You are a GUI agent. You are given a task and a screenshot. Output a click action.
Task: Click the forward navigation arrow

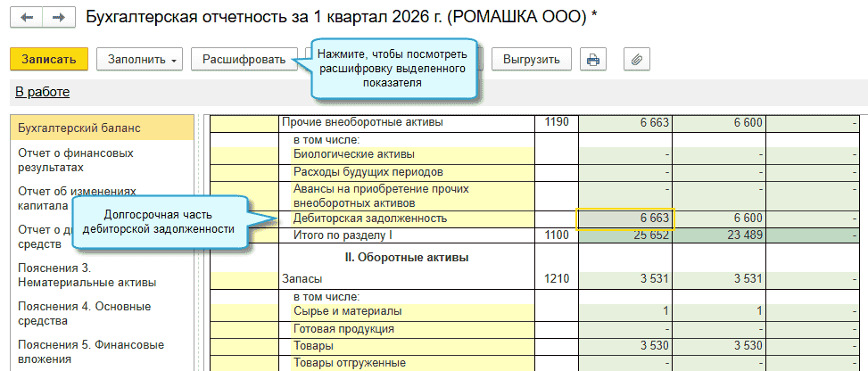click(x=58, y=18)
